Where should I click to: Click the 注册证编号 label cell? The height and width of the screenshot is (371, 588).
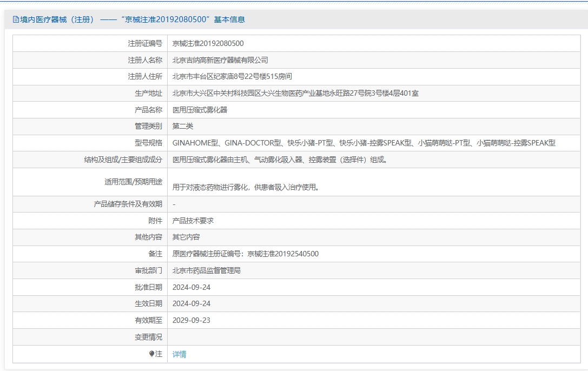pos(145,43)
